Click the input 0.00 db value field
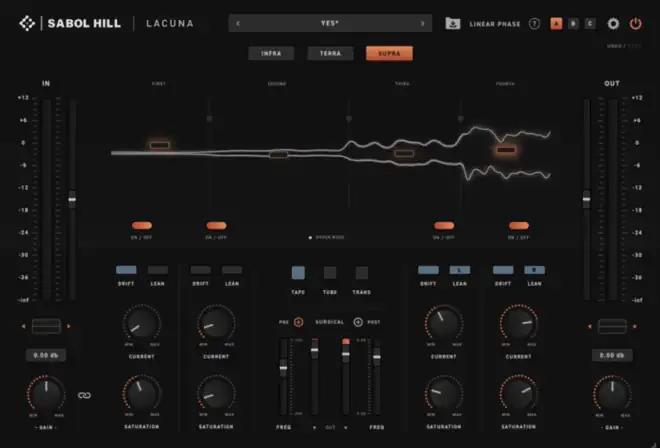The height and width of the screenshot is (448, 660). (x=46, y=355)
